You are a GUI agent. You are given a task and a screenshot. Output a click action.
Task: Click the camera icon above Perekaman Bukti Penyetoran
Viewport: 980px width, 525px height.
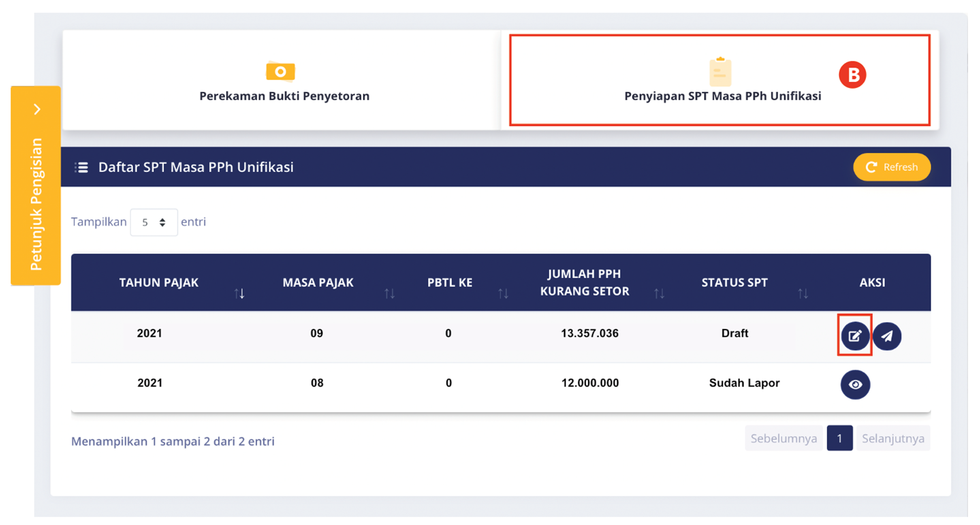point(280,71)
